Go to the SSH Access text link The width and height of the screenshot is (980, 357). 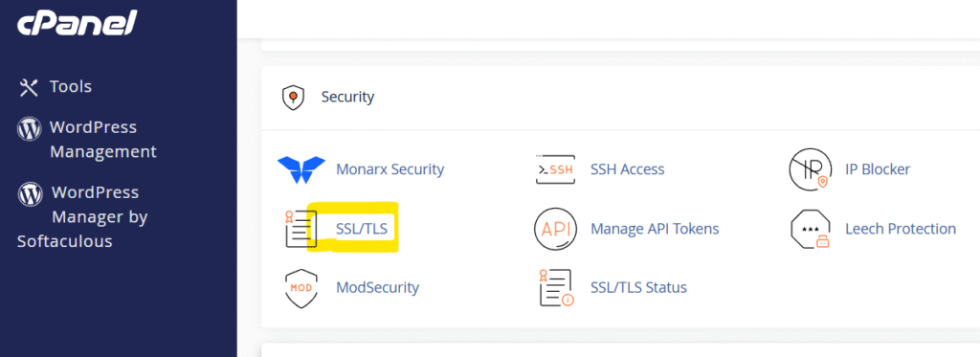(628, 169)
